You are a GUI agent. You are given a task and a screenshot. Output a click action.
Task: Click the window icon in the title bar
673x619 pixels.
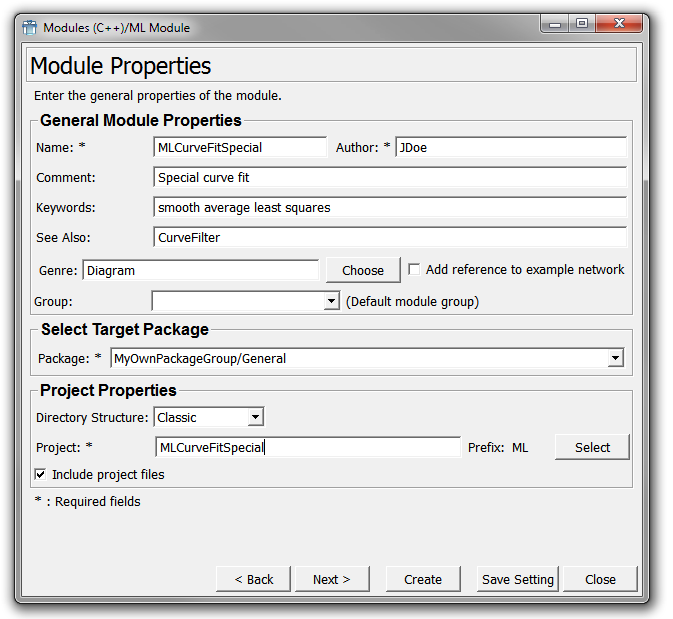[29, 27]
